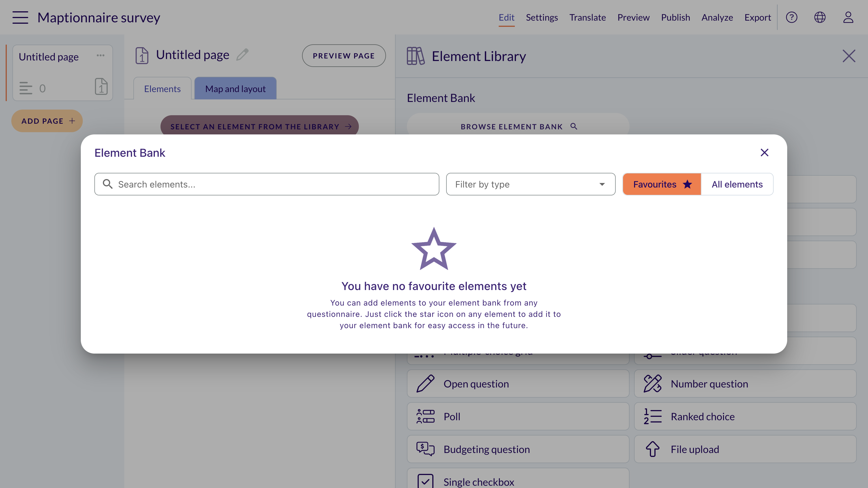Click the Add Page button
868x488 pixels.
47,121
